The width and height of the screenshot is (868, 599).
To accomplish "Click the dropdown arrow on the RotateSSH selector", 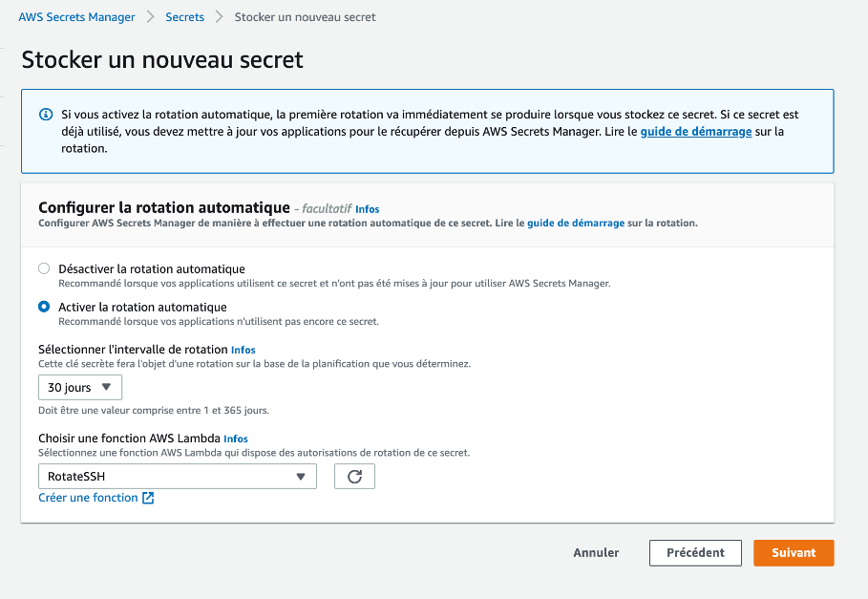I will (x=301, y=476).
